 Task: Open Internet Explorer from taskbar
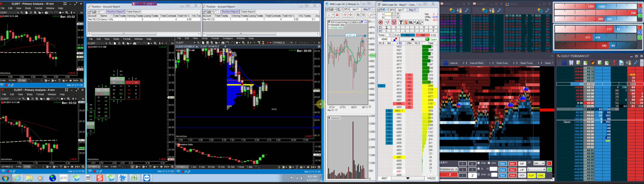[18, 178]
